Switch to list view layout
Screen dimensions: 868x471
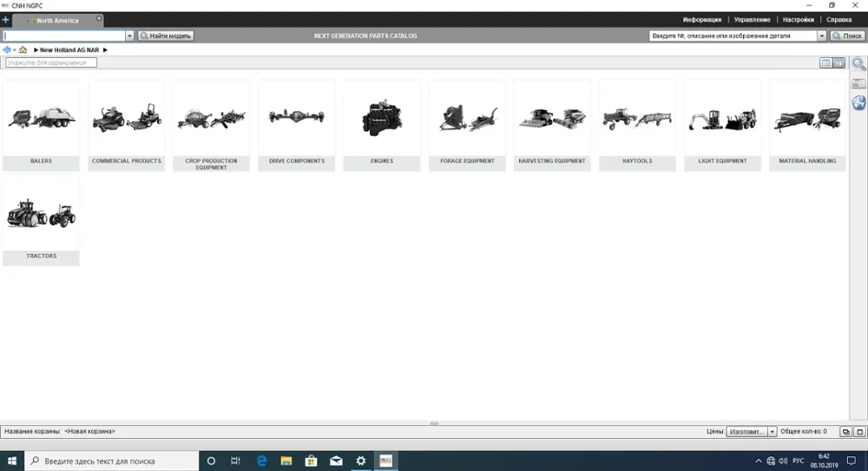[x=826, y=62]
